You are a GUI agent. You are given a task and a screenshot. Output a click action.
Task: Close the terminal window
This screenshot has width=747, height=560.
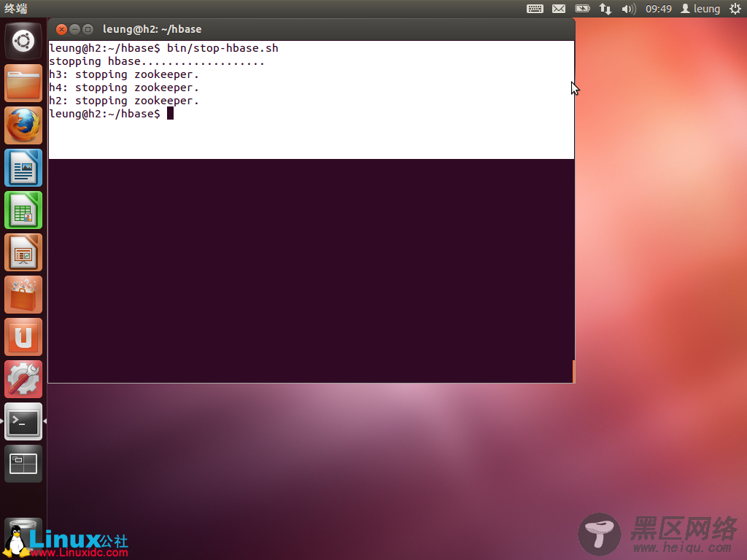(x=61, y=29)
